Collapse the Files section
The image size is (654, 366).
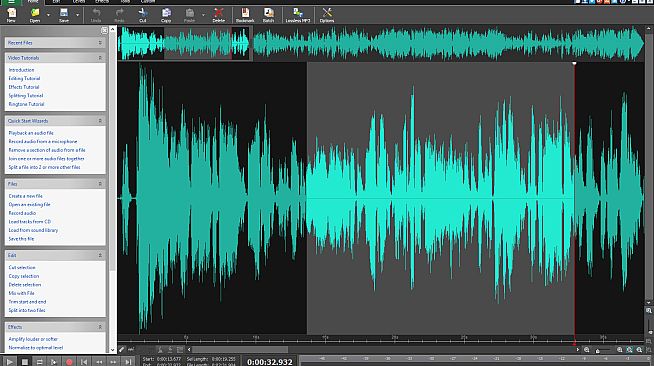(100, 183)
